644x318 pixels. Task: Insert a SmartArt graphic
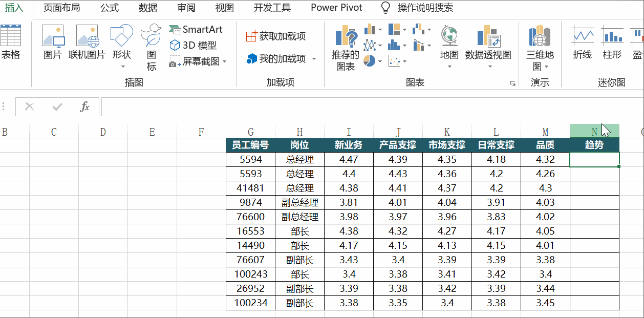click(196, 30)
